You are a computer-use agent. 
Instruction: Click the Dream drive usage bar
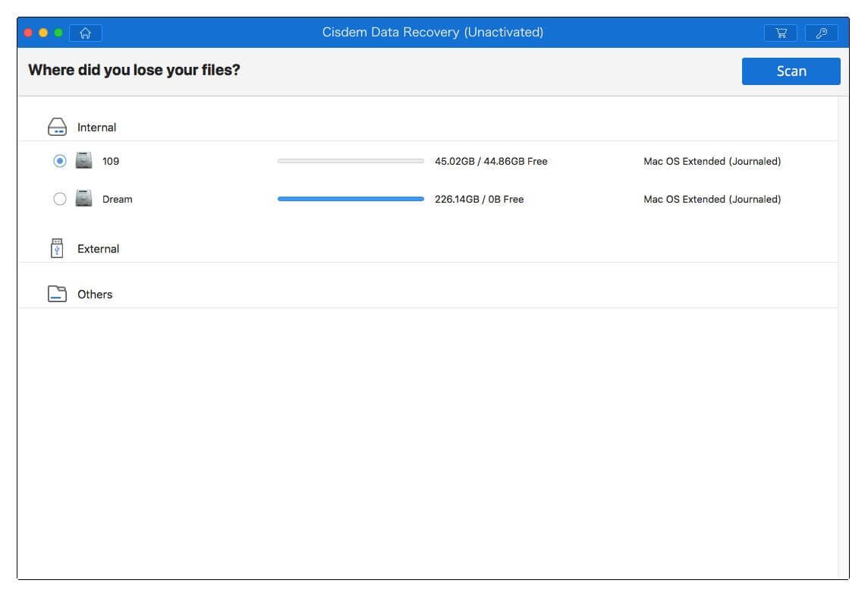[351, 198]
